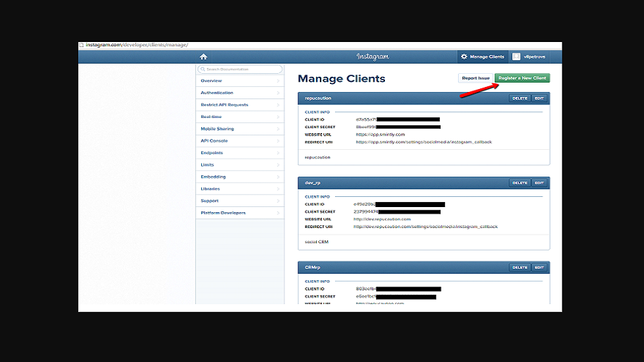Click chevron next to Authentication
This screenshot has height=362, width=644.
pyautogui.click(x=278, y=93)
